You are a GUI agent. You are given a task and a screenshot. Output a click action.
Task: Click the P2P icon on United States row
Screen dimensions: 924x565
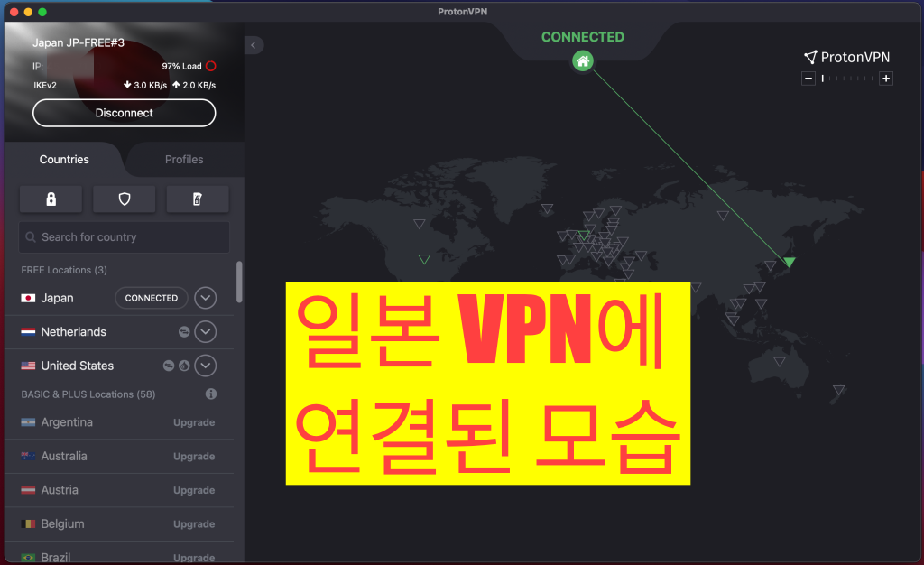tap(169, 366)
